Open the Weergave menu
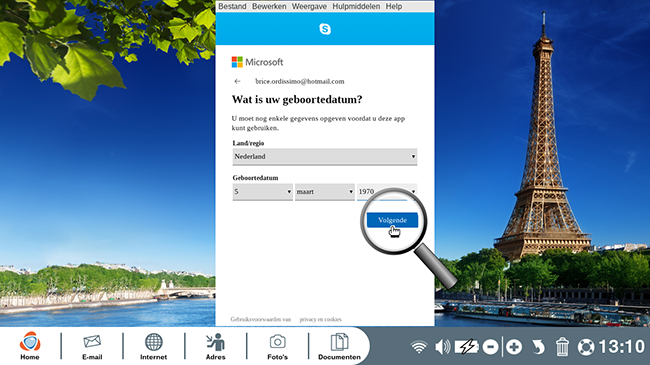The image size is (650, 365). tap(309, 6)
